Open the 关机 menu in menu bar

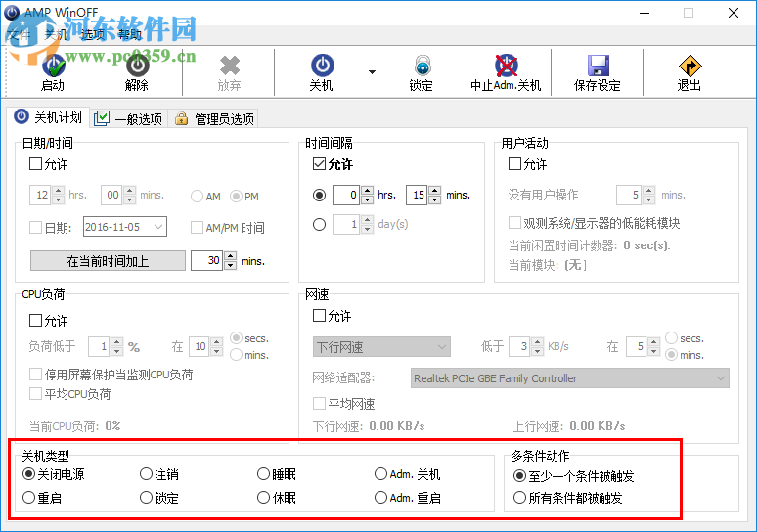point(56,34)
